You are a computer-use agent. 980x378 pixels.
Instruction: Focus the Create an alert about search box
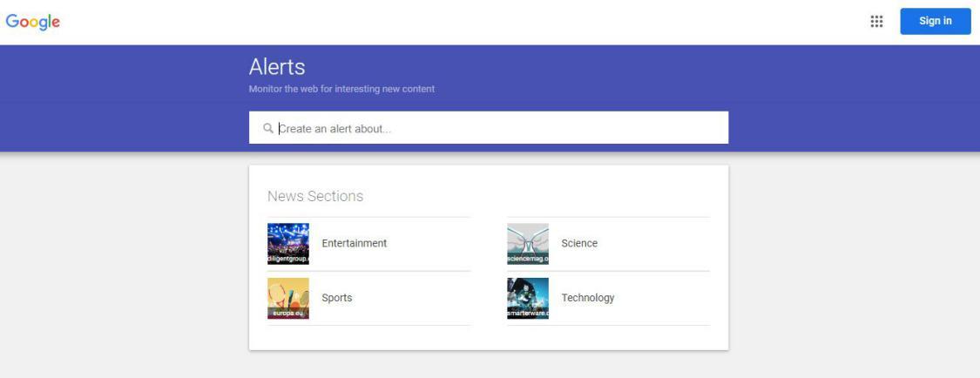(488, 128)
